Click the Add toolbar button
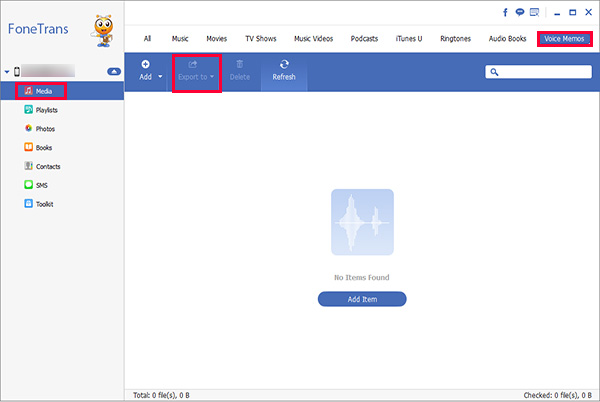The width and height of the screenshot is (600, 402). point(145,70)
